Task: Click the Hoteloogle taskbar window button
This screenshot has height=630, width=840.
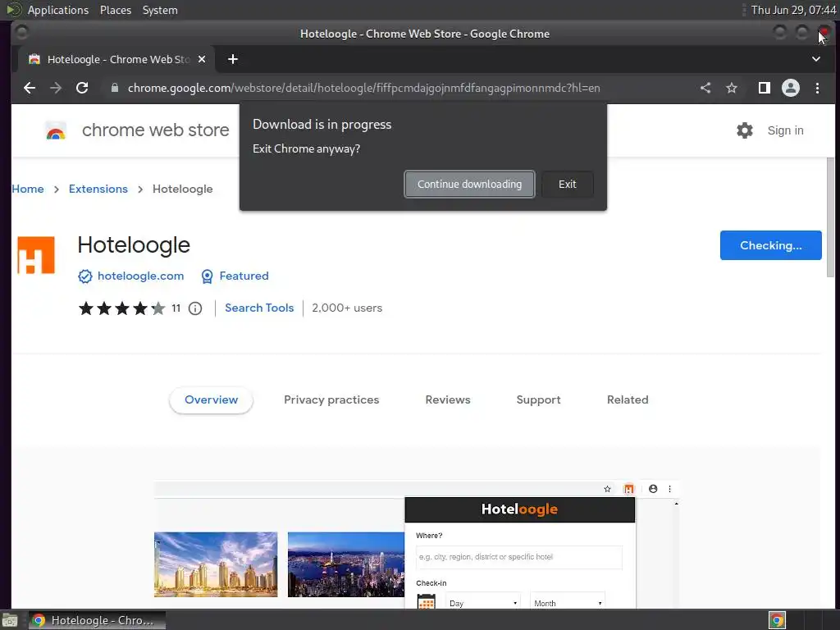Action: 97,620
